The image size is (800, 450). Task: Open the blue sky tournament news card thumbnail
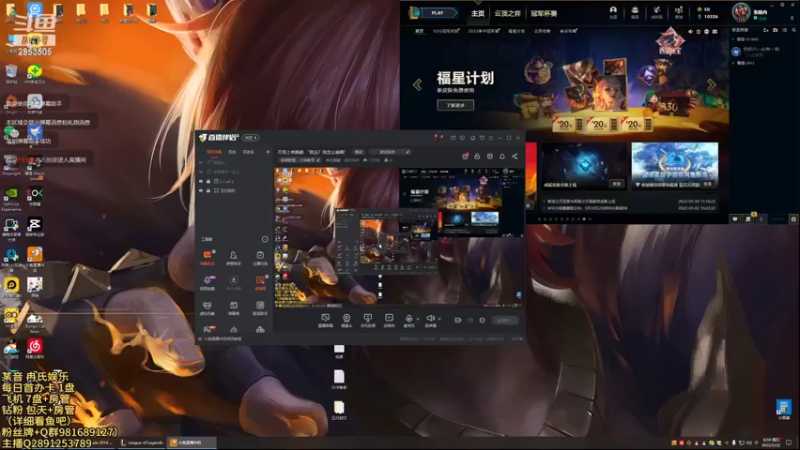(674, 166)
